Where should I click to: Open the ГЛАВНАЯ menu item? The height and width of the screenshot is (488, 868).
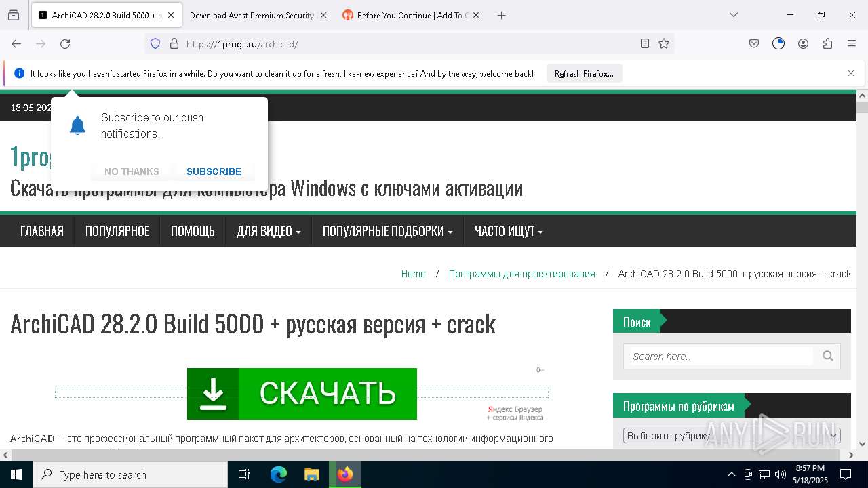click(42, 231)
